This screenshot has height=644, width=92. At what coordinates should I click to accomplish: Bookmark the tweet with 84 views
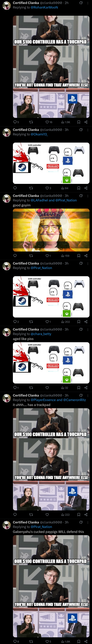79,188
